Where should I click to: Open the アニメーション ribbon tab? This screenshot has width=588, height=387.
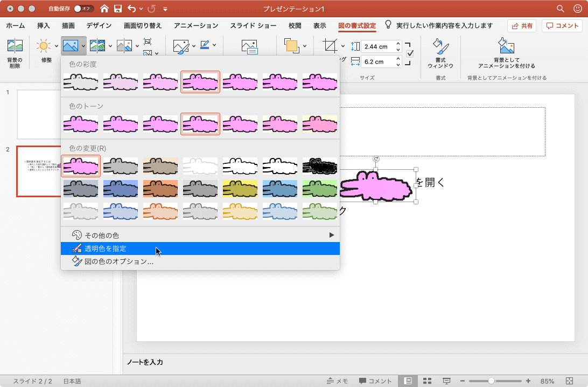(x=196, y=25)
